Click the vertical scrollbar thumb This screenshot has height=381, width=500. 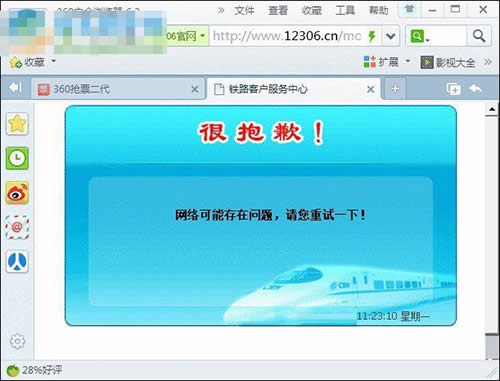click(x=492, y=346)
